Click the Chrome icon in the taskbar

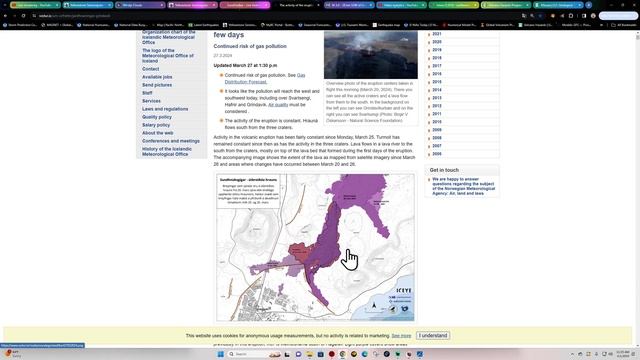342,354
